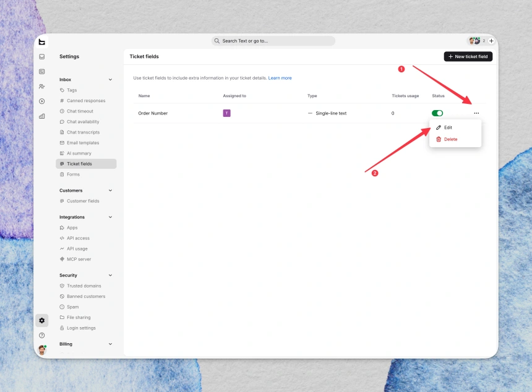Click the Canned responses hash icon
The width and height of the screenshot is (532, 392).
pos(62,101)
